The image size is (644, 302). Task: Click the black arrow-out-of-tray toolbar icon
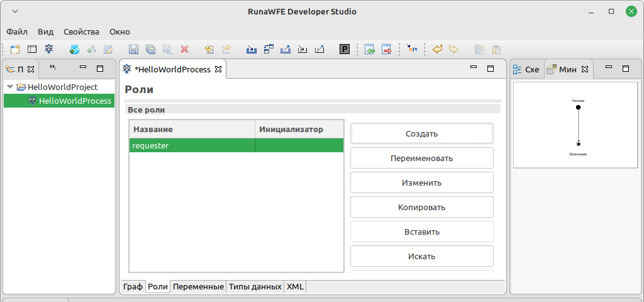319,50
